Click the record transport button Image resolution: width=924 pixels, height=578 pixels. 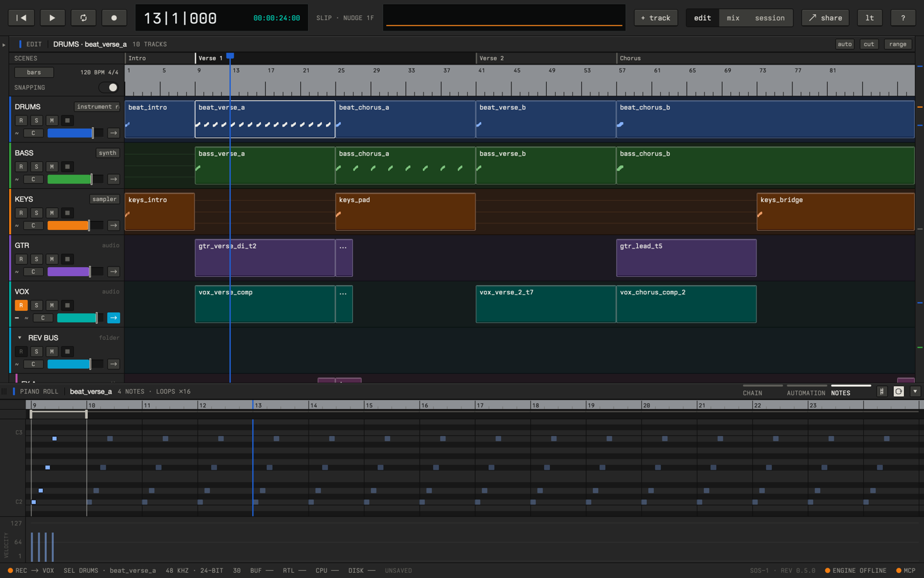tap(114, 18)
